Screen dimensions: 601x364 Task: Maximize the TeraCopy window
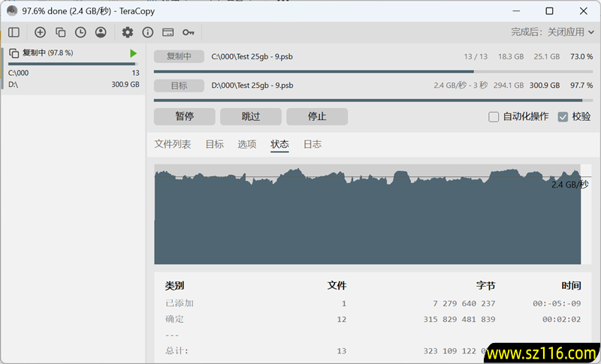(549, 11)
